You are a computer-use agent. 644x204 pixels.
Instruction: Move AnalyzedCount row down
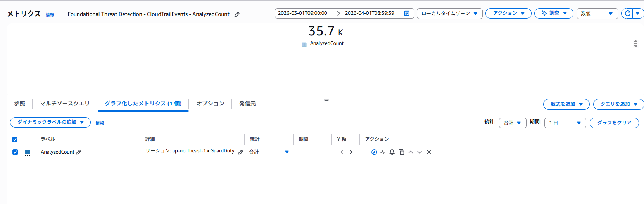pyautogui.click(x=420, y=152)
